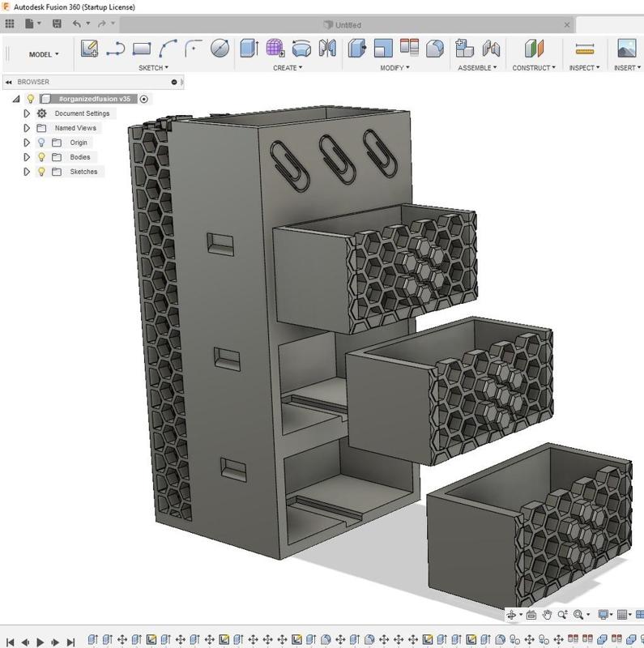The width and height of the screenshot is (644, 648).
Task: Select the Named Views folder
Action: point(75,128)
